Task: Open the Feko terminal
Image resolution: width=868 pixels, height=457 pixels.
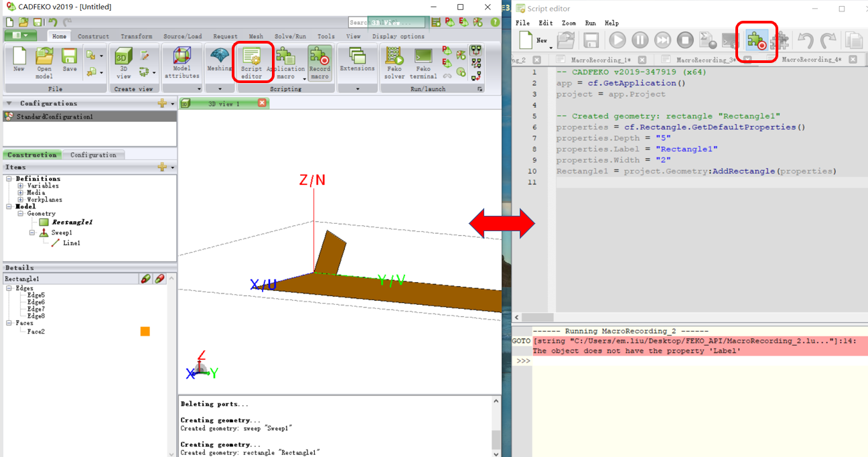Action: coord(423,63)
